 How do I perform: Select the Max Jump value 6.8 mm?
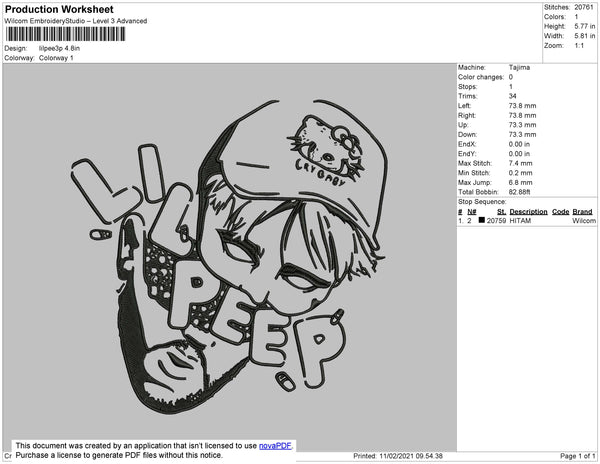click(520, 182)
